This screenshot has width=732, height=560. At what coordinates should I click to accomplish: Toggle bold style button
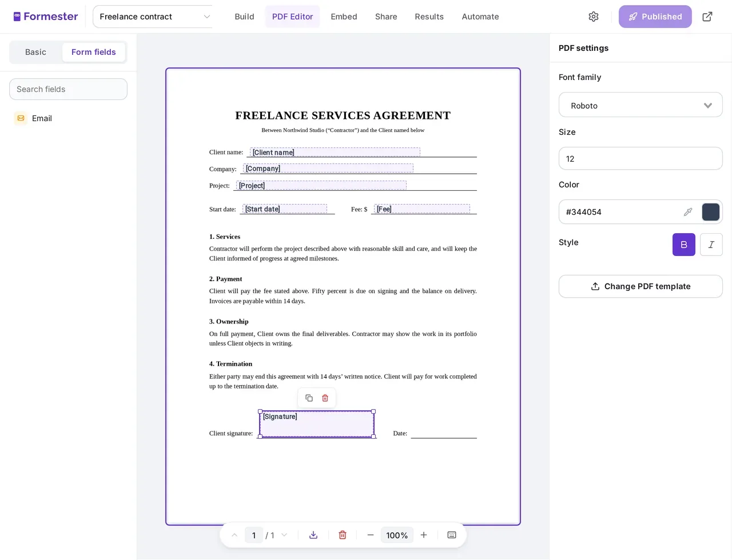[x=684, y=245]
